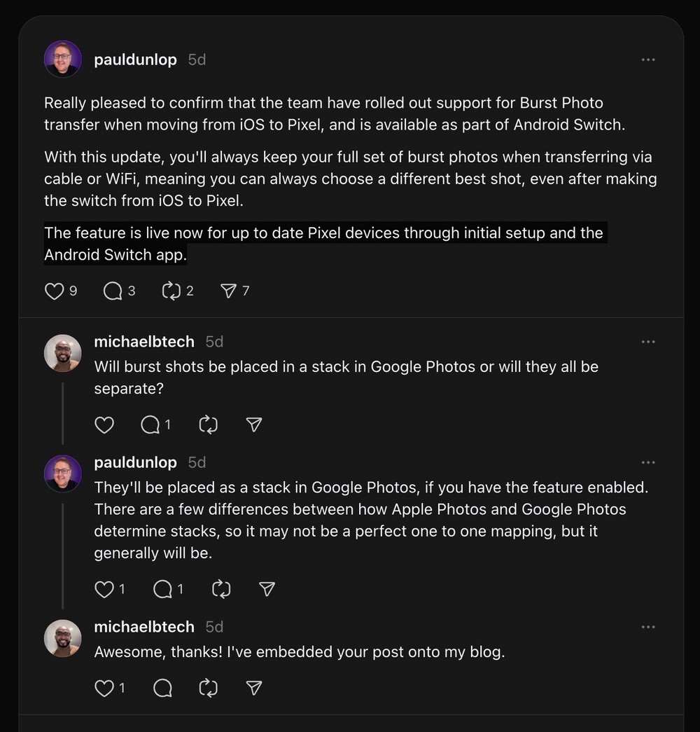Like pauldunlop's reply about stacks mapping
700x732 pixels.
click(104, 590)
